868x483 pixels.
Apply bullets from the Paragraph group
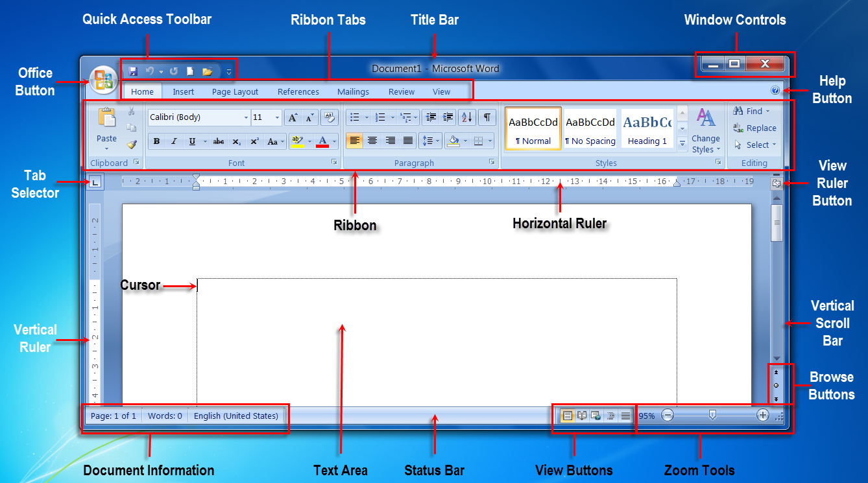point(354,117)
